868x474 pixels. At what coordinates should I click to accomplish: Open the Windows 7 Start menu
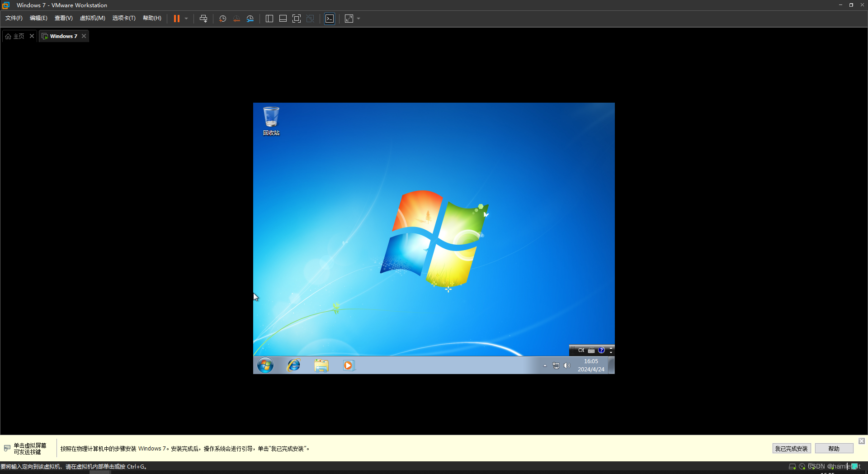pos(265,365)
